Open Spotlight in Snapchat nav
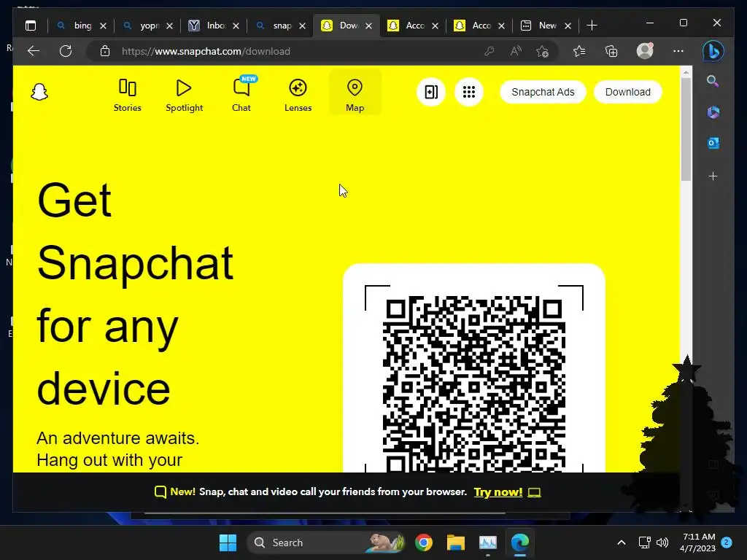The height and width of the screenshot is (560, 747). (x=185, y=96)
